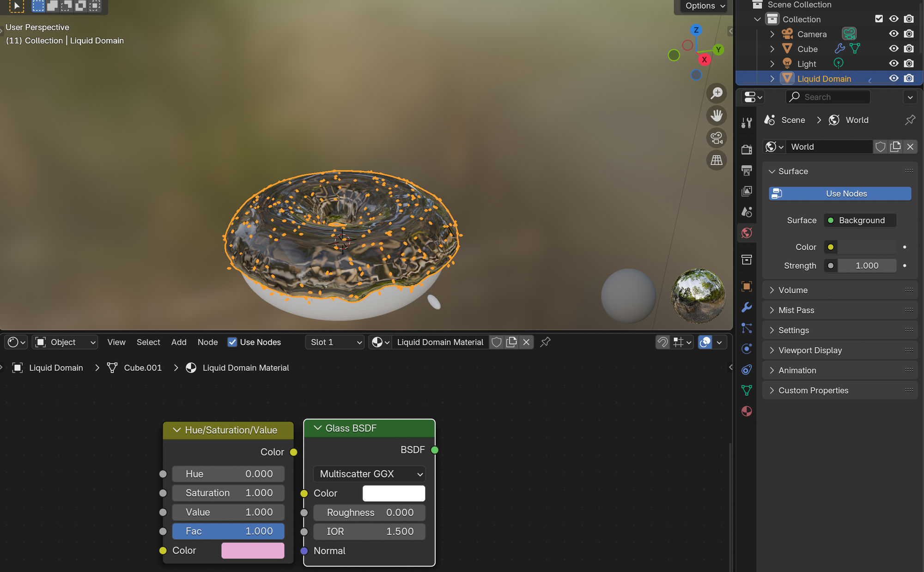
Task: Hide Camera in viewport via eye icon
Action: [894, 34]
